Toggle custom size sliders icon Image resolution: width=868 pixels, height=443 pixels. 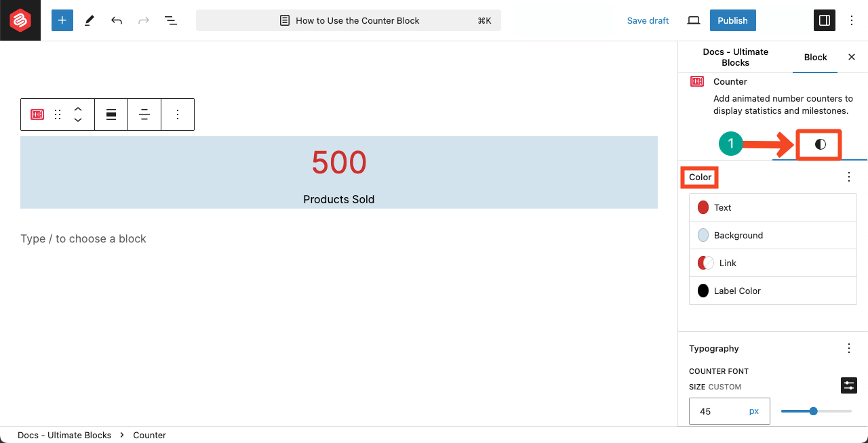tap(849, 385)
